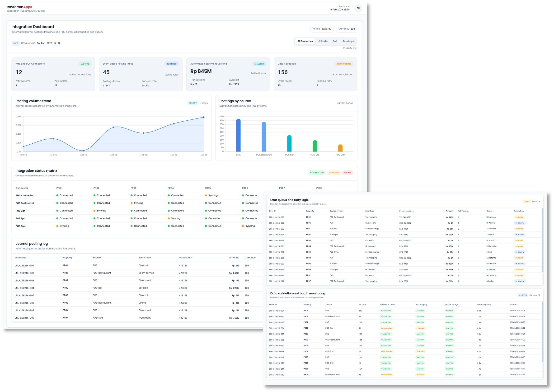Click the PMS bar in source chart

(238, 135)
